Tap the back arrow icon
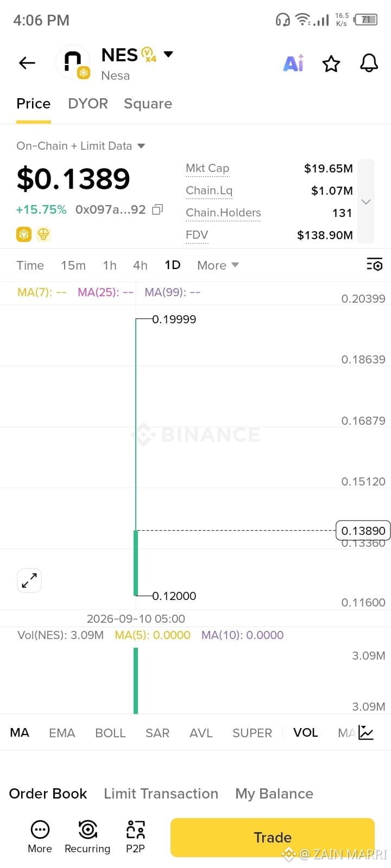 tap(27, 63)
